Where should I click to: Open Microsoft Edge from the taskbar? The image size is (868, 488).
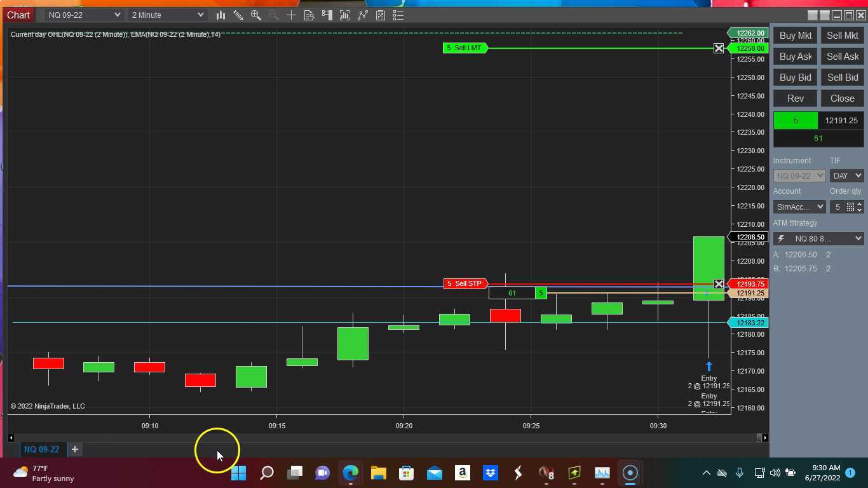click(350, 473)
